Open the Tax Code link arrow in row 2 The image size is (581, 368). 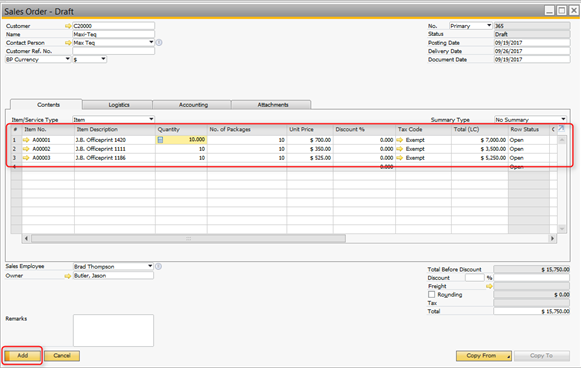(x=400, y=149)
